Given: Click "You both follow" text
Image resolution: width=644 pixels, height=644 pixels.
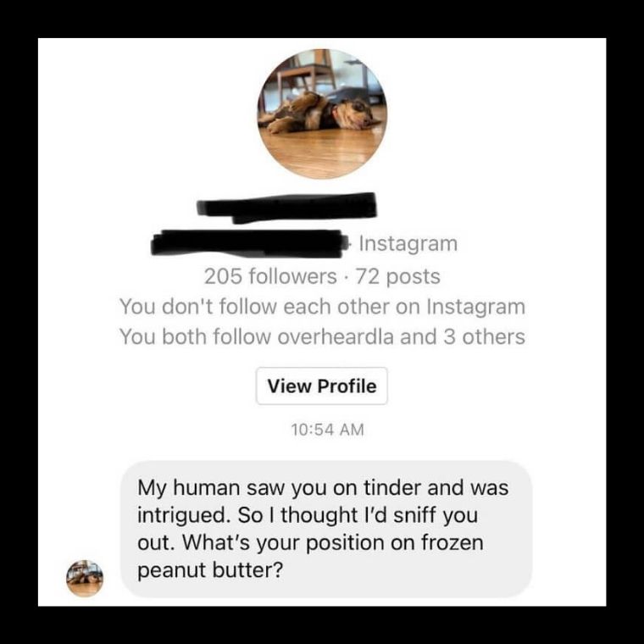Looking at the screenshot, I should click(196, 336).
